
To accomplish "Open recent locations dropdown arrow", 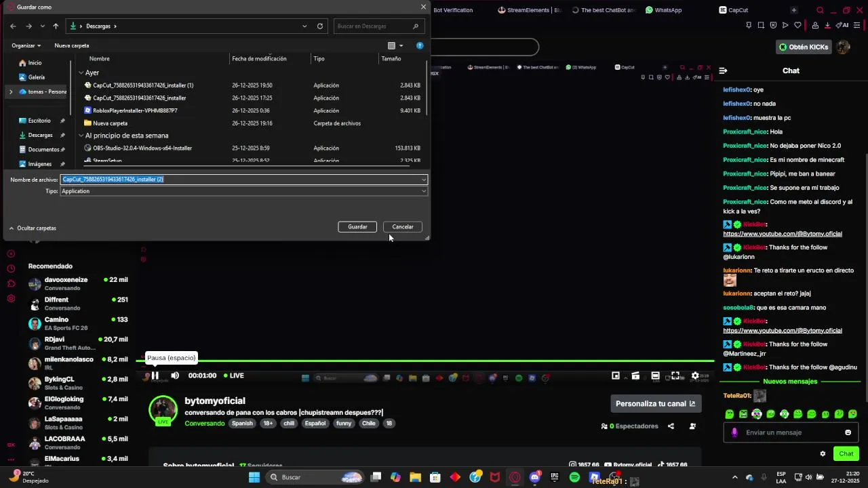I will coord(42,26).
